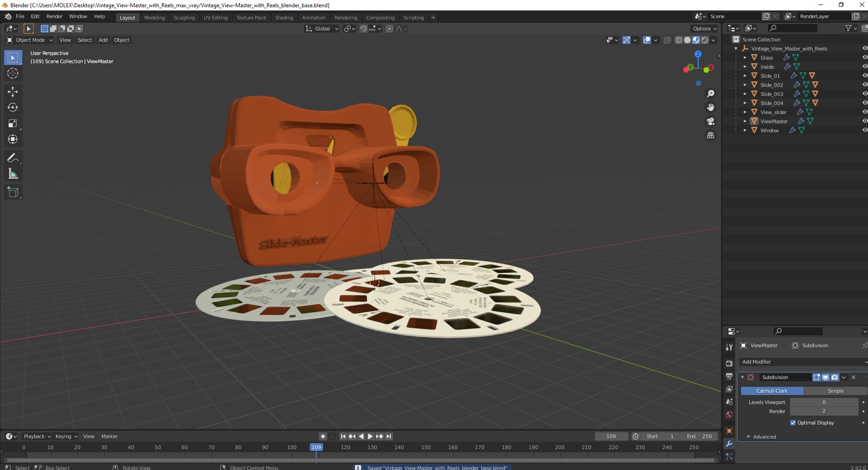The image size is (868, 470).
Task: Toggle the Optimal Display checkbox
Action: pos(793,423)
